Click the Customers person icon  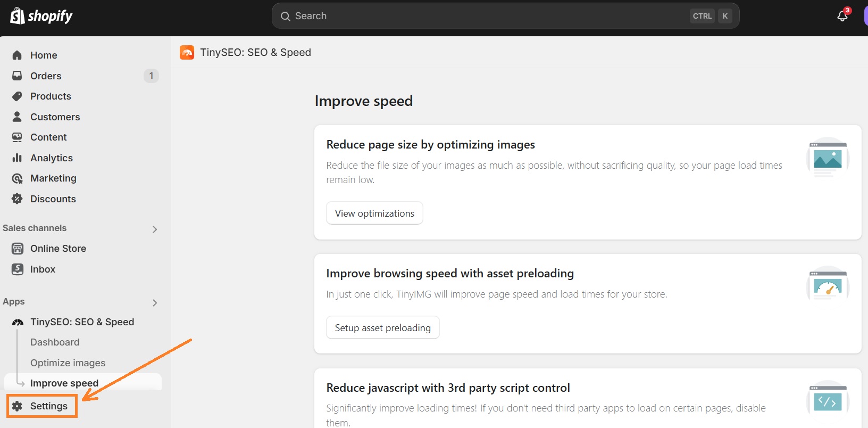pos(17,117)
